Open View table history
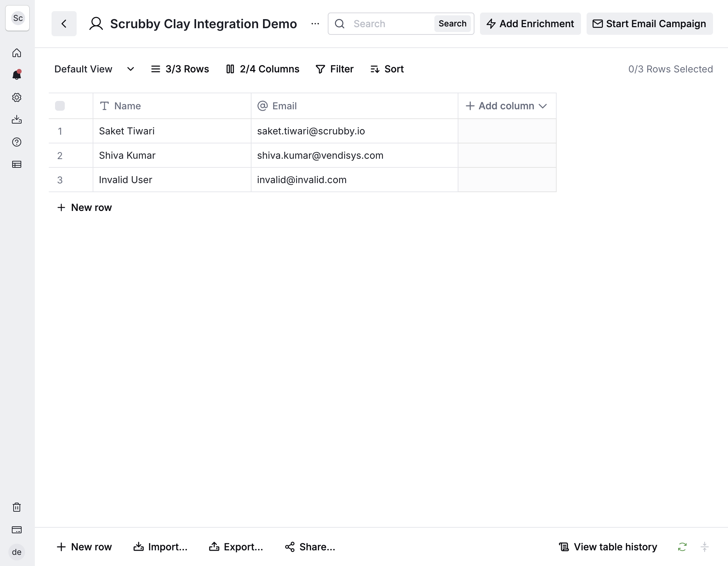728x566 pixels. coord(608,547)
